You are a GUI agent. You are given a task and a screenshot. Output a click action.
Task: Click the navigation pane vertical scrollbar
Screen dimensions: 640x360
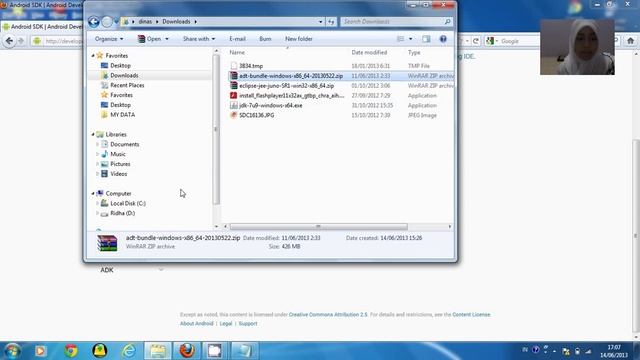pos(216,129)
